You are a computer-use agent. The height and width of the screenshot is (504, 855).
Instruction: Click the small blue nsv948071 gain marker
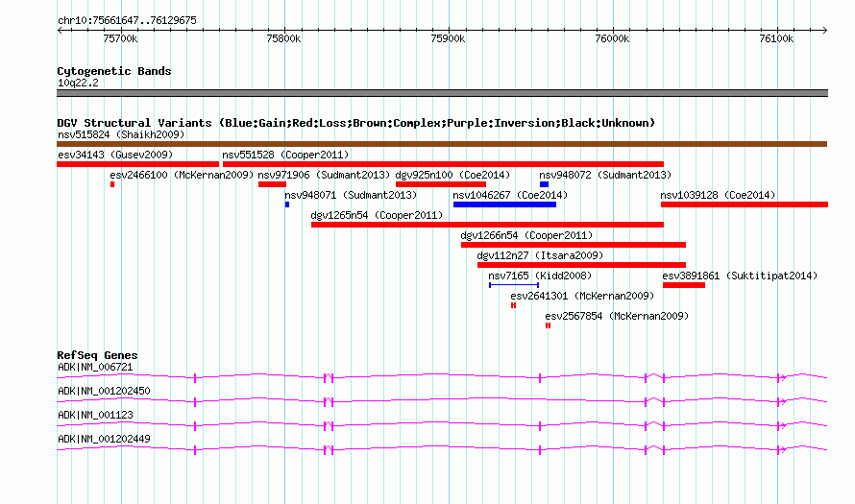coord(287,204)
